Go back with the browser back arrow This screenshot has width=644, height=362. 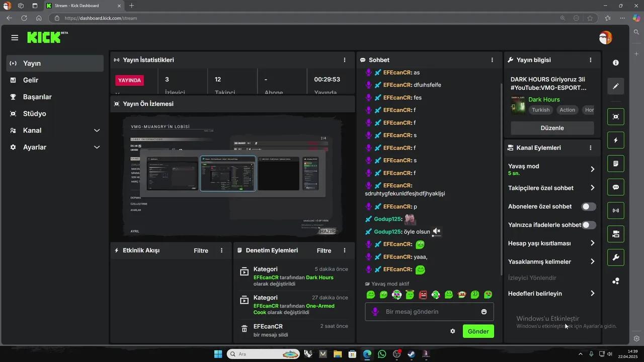(9, 18)
